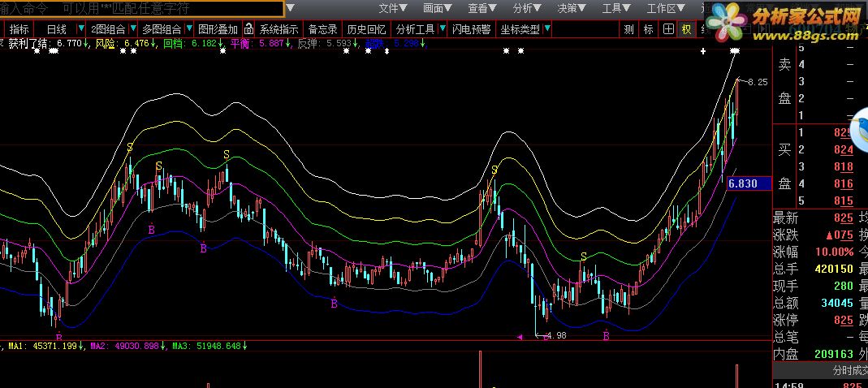Open the 文件 menu

point(393,8)
